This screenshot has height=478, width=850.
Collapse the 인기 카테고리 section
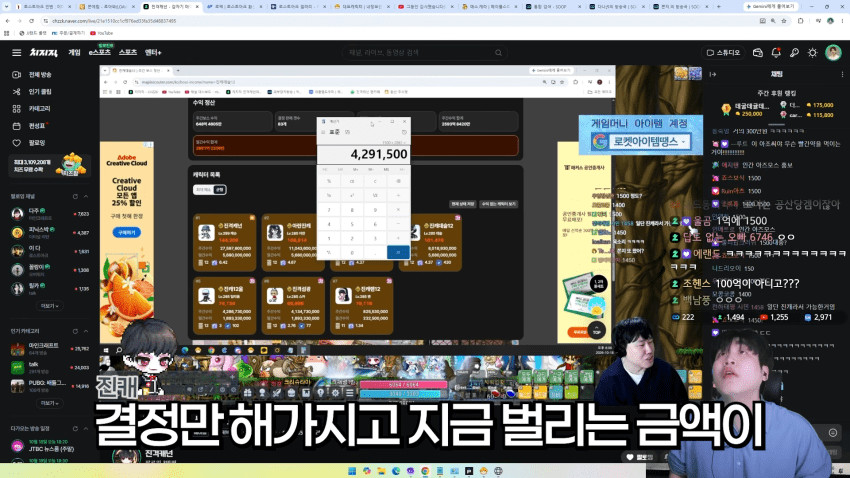[x=86, y=331]
